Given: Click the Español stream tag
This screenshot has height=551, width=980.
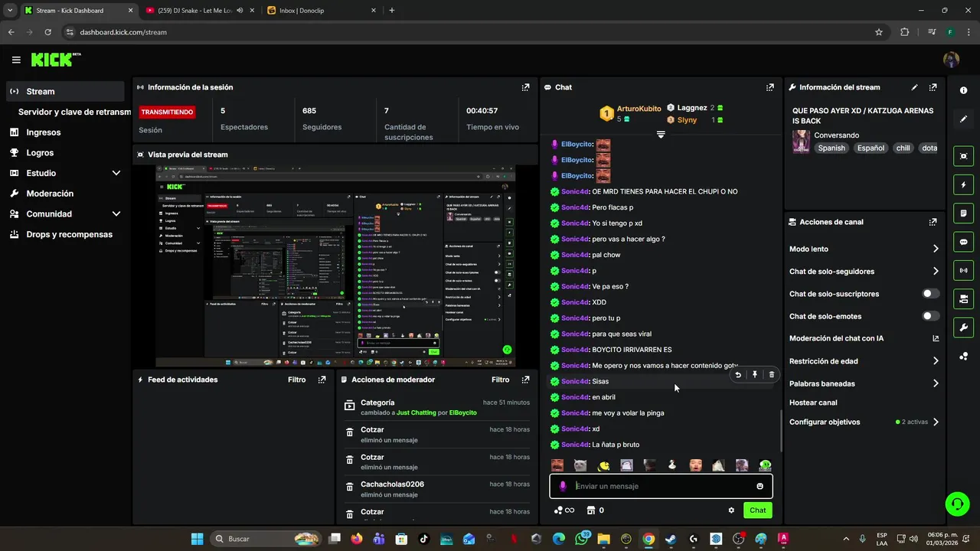Looking at the screenshot, I should [x=871, y=148].
